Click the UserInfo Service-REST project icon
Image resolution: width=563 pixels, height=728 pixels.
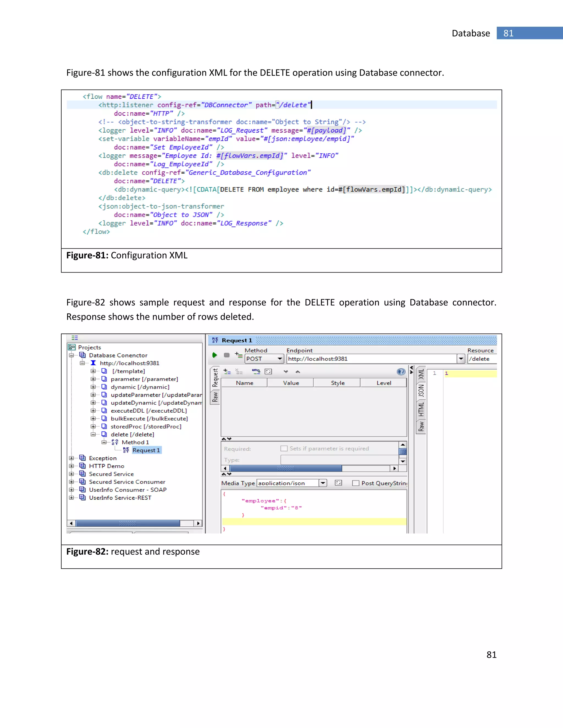82,497
